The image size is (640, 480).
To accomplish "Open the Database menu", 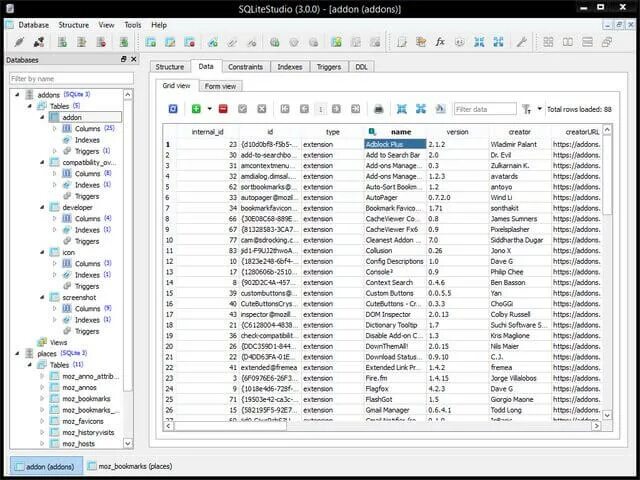I will pyautogui.click(x=33, y=25).
